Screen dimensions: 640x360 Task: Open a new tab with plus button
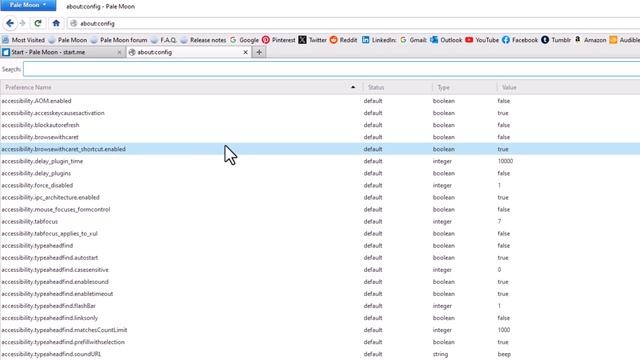259,52
